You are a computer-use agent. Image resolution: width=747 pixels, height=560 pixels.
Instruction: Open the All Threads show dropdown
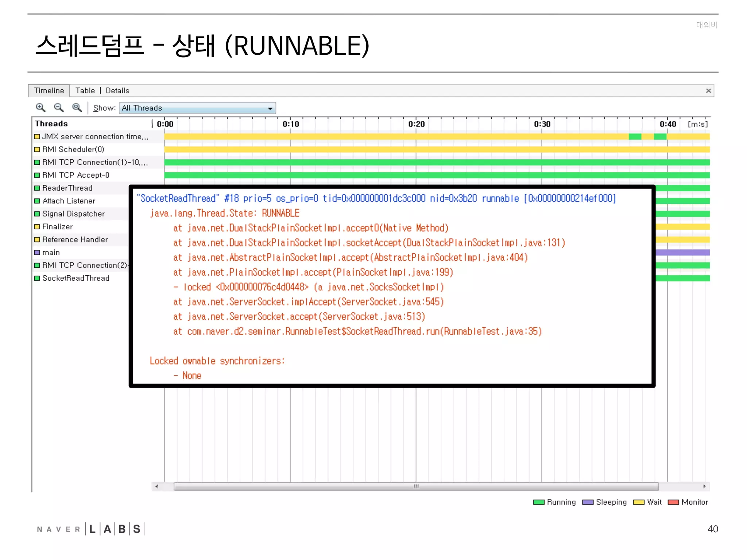pos(270,108)
